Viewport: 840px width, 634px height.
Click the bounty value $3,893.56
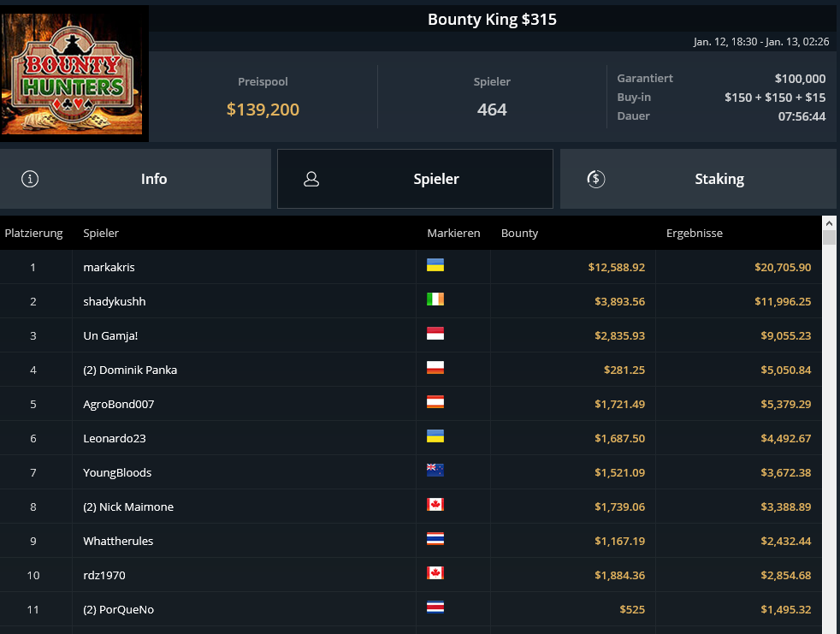pos(620,301)
